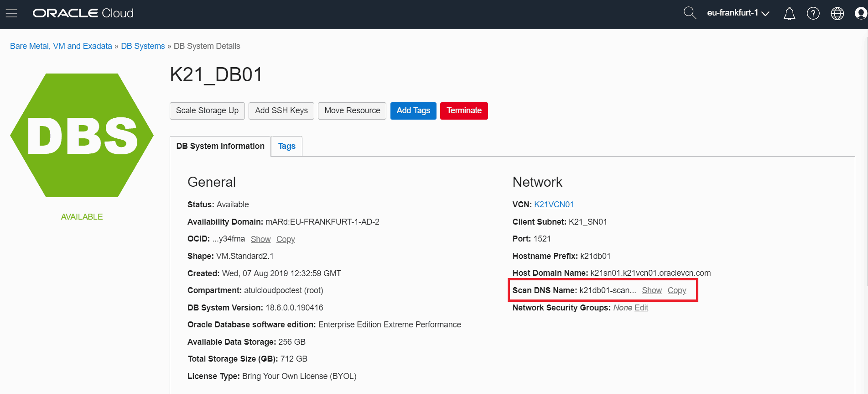Click the Shape value VM.Standard2.1
The width and height of the screenshot is (868, 394).
click(245, 256)
